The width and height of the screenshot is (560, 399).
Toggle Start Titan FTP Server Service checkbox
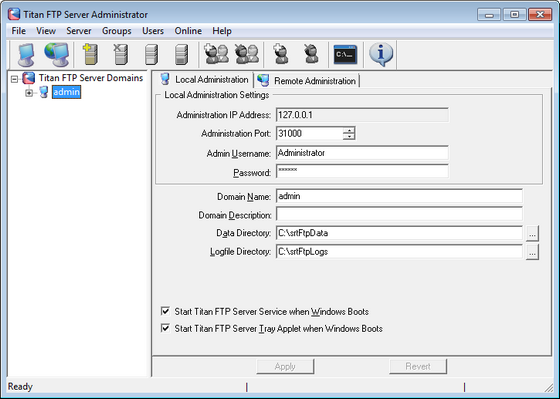click(165, 311)
